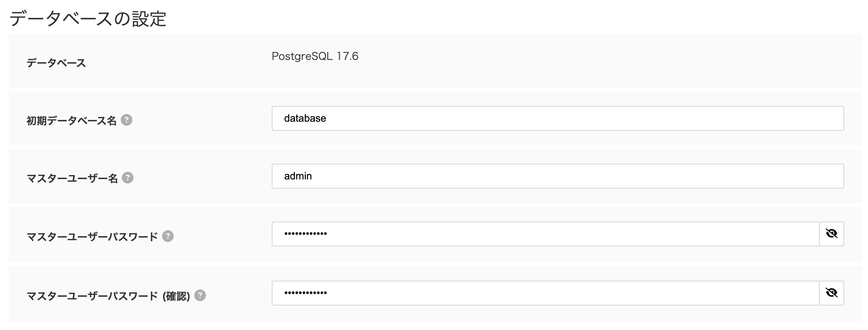Place cursor on the 'admin' text value
Screen dimensions: 868x330
pos(298,176)
